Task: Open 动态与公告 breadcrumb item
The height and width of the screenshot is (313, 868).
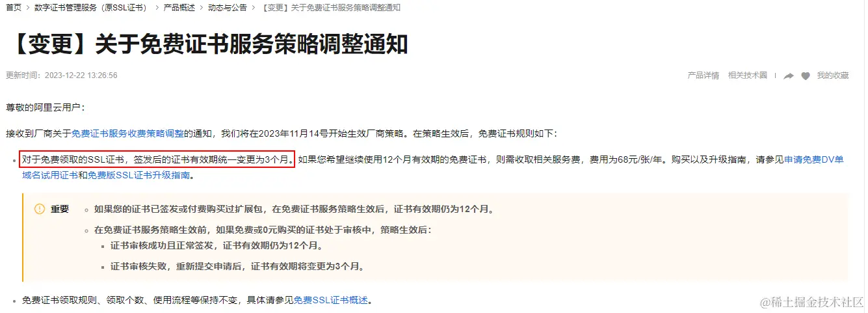Action: tap(228, 8)
